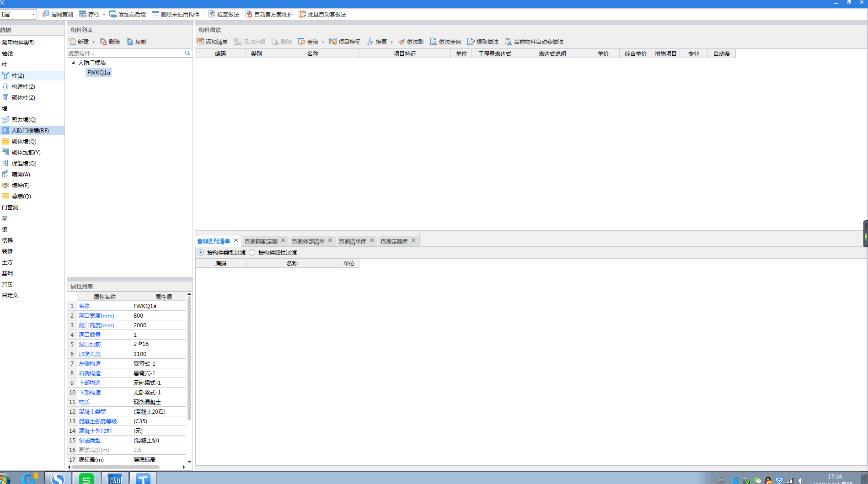868x484 pixels.
Task: Click 检查做法 toolbar icon
Action: click(x=212, y=15)
